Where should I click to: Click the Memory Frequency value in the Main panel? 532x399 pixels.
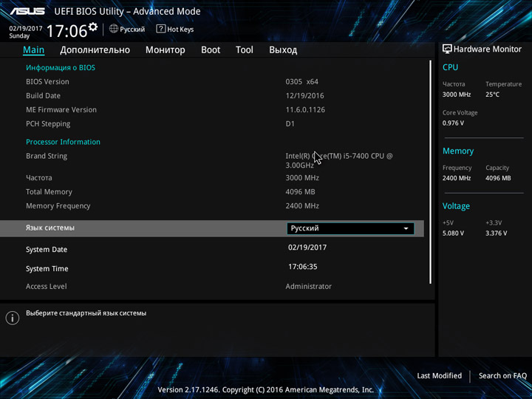point(302,206)
